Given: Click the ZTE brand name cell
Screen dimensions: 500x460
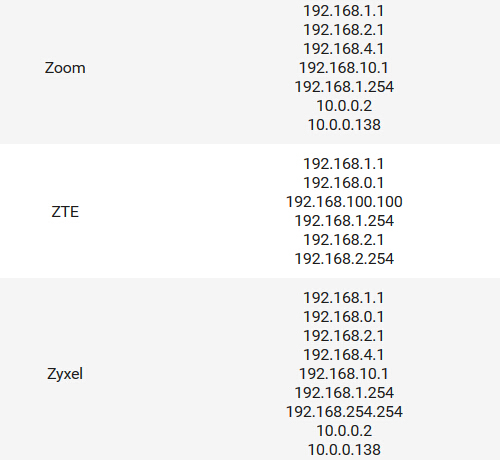Looking at the screenshot, I should pyautogui.click(x=65, y=212).
